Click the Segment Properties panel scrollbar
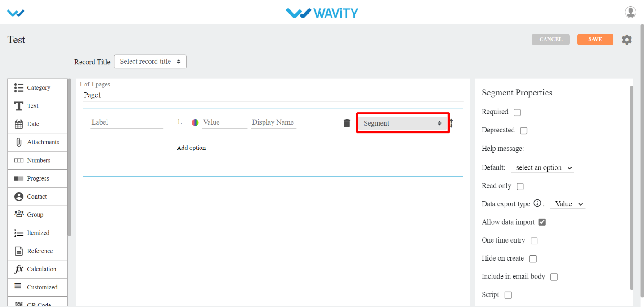 [x=631, y=188]
